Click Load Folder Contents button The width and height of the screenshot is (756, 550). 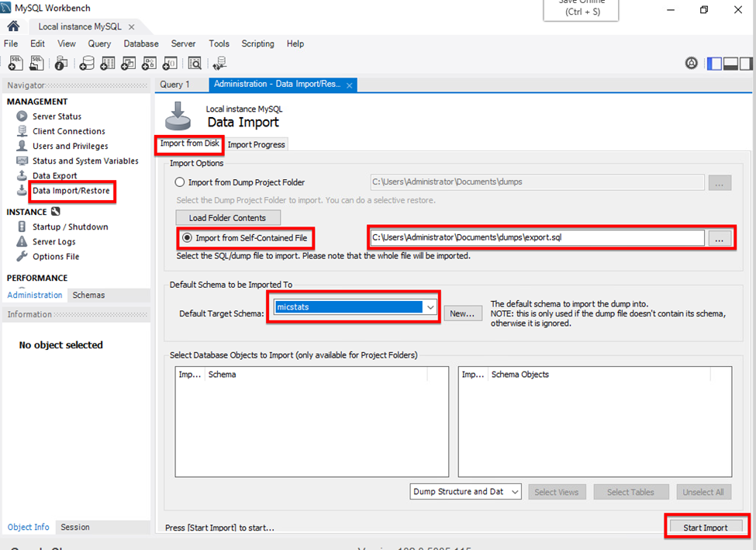coord(227,217)
